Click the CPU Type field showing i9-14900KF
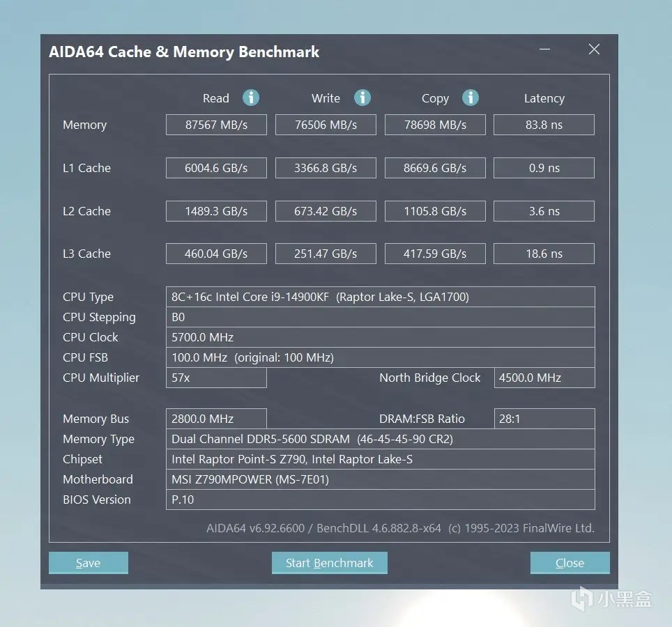The width and height of the screenshot is (672, 627). [x=380, y=297]
